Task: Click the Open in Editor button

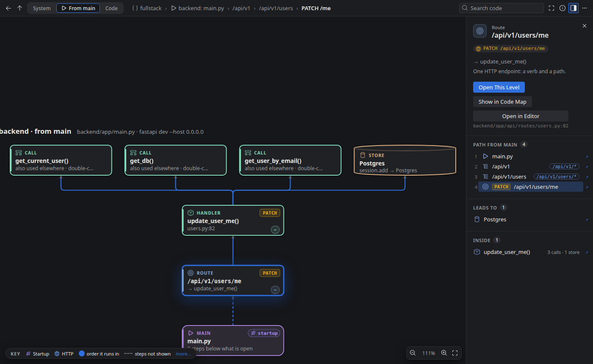Action: click(521, 116)
